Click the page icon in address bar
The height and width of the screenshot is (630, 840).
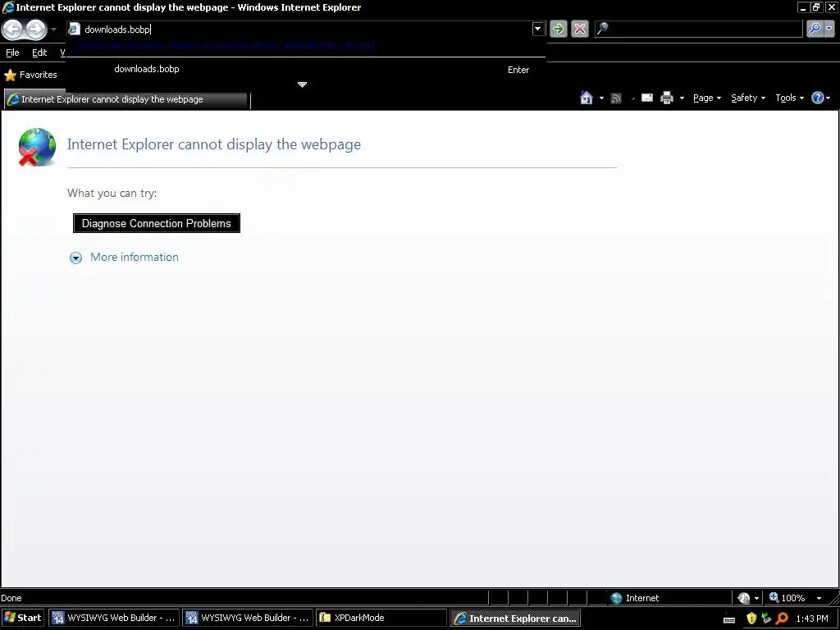(x=75, y=29)
